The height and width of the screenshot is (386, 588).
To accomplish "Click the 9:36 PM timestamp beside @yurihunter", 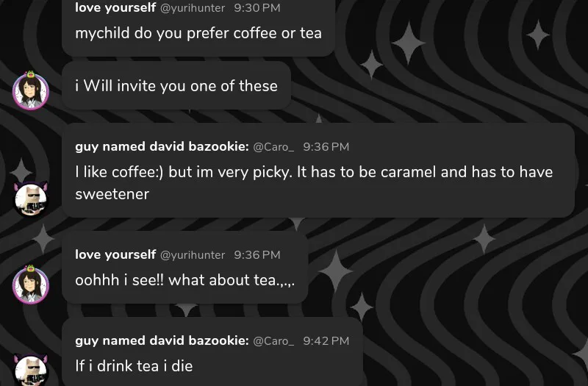I will tap(257, 255).
